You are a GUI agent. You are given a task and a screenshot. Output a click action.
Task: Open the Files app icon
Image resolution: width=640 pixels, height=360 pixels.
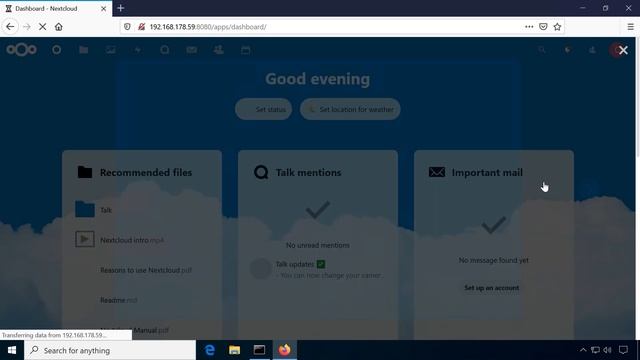84,50
